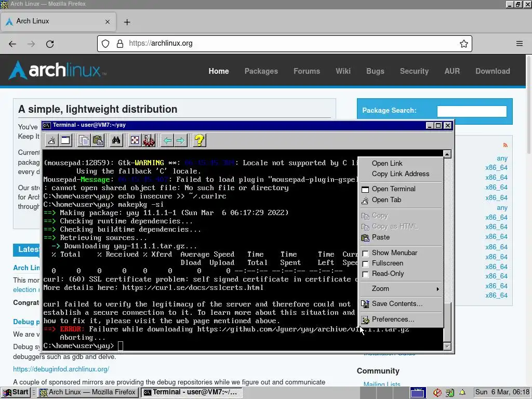Open terminal preferences from the toolbar icon
This screenshot has height=399, width=532.
[149, 140]
